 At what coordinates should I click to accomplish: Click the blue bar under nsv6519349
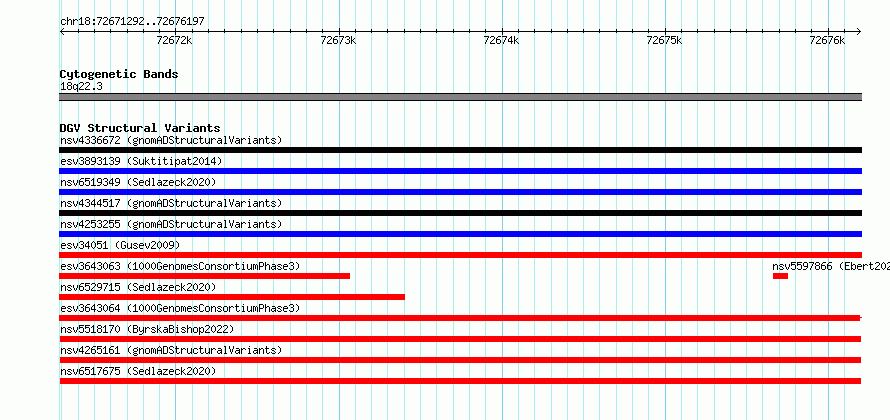click(461, 192)
